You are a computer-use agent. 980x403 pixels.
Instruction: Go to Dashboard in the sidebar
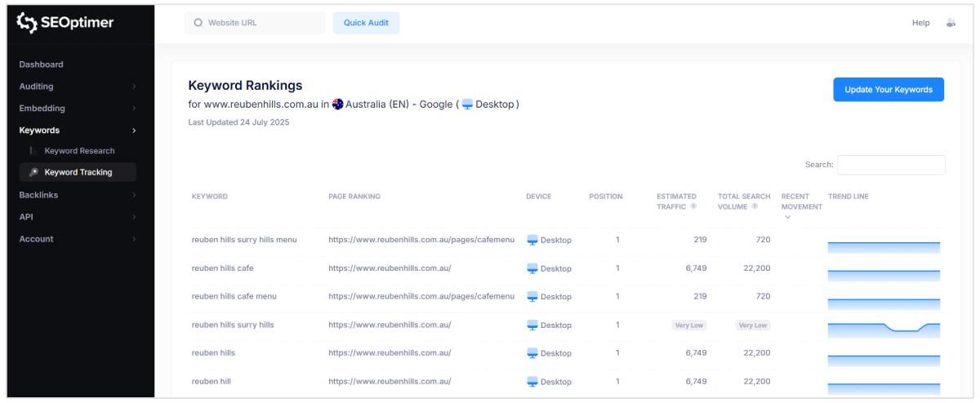41,64
